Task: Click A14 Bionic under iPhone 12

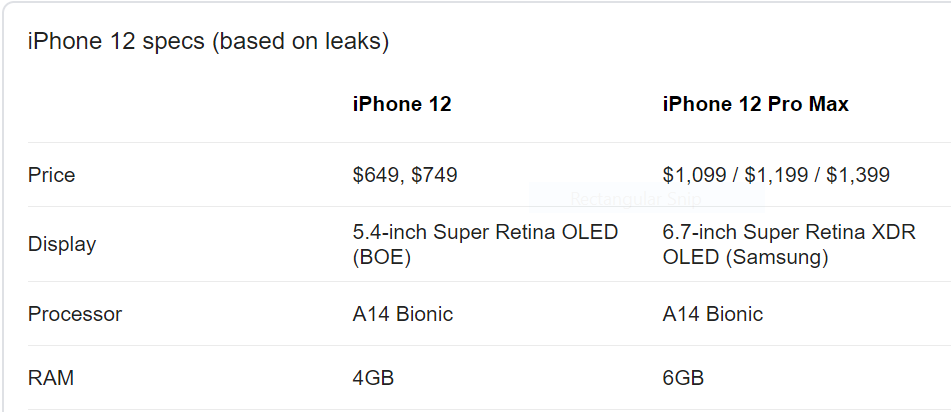Action: [x=403, y=314]
